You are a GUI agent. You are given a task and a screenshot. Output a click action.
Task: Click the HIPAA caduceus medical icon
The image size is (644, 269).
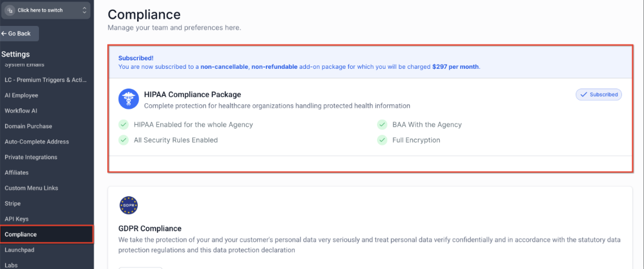[x=128, y=99]
